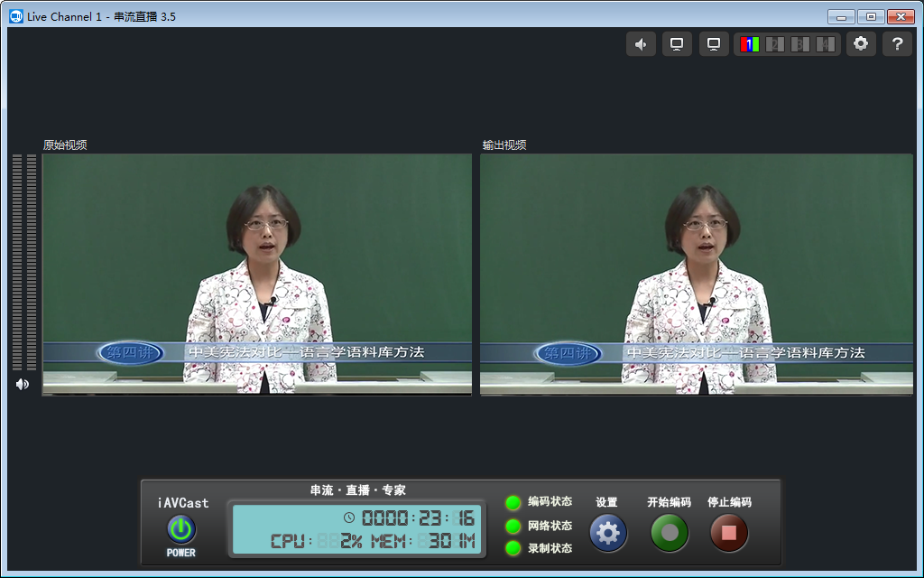Image resolution: width=924 pixels, height=578 pixels.
Task: Open help with the question mark icon
Action: [898, 44]
